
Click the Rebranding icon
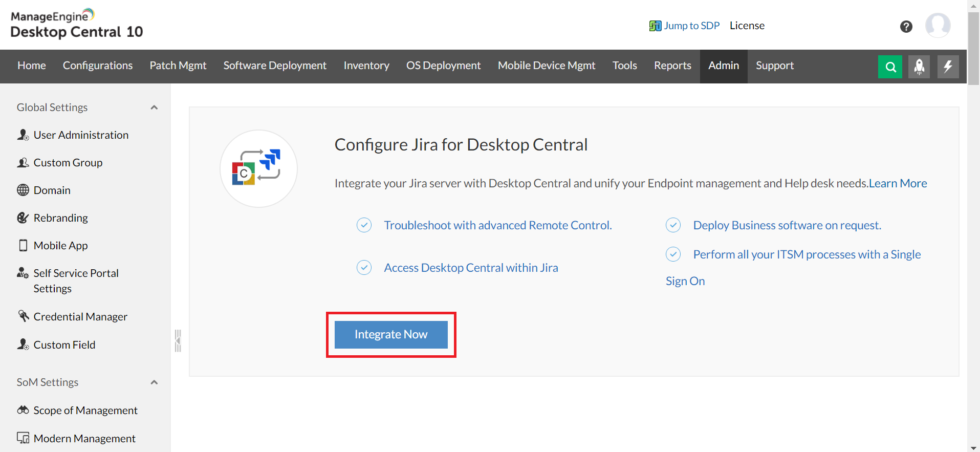(23, 218)
